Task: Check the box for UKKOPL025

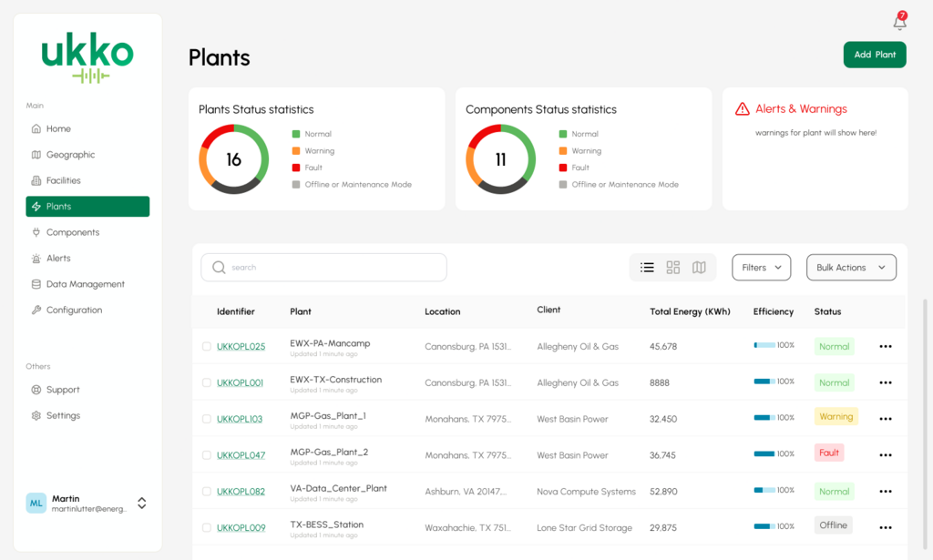Action: [x=207, y=347]
